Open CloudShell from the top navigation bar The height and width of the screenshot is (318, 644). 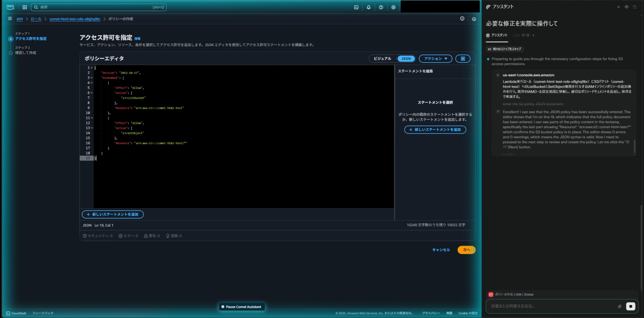click(x=356, y=7)
